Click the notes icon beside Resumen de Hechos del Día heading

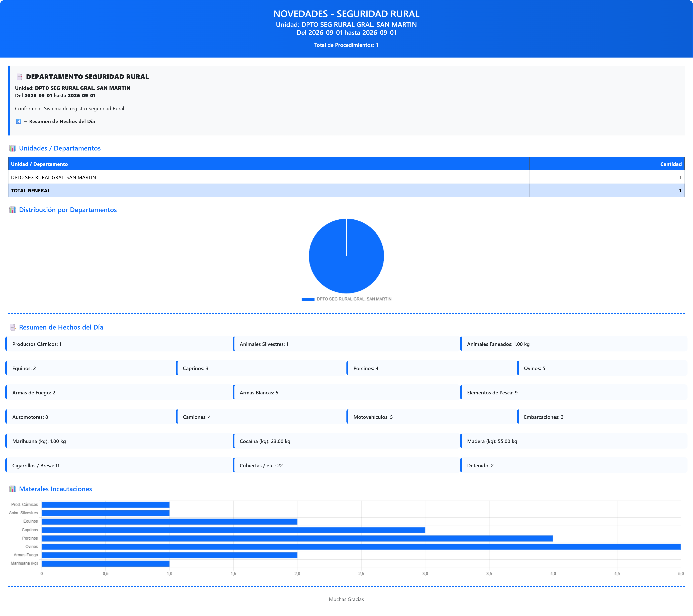[13, 327]
